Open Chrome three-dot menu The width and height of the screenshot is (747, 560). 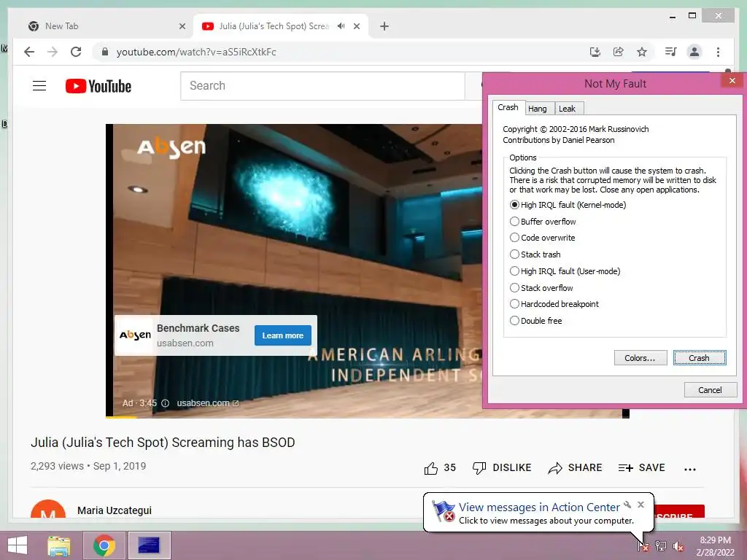pyautogui.click(x=718, y=52)
